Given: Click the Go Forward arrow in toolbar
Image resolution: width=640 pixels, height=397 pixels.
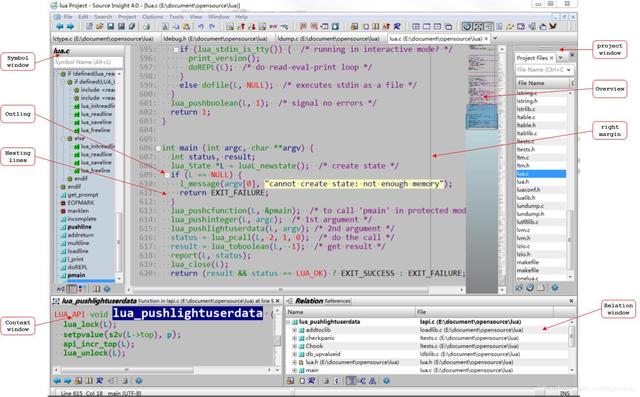Looking at the screenshot, I should coord(70,27).
